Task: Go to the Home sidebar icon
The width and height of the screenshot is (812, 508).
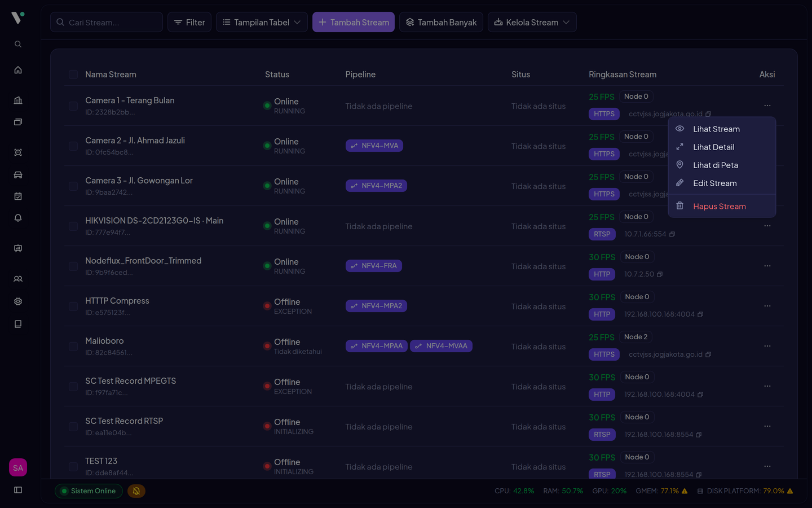Action: 18,70
